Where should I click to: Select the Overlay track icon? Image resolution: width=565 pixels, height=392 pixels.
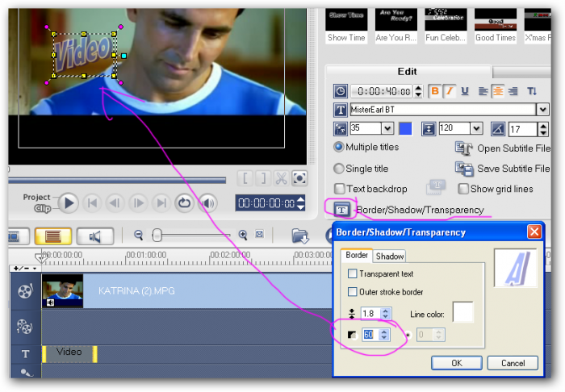(25, 327)
